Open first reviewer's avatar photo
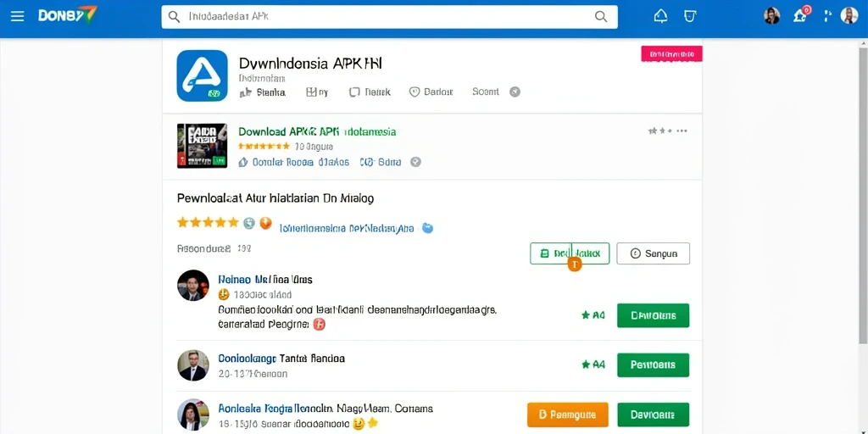The image size is (868, 434). [x=193, y=286]
